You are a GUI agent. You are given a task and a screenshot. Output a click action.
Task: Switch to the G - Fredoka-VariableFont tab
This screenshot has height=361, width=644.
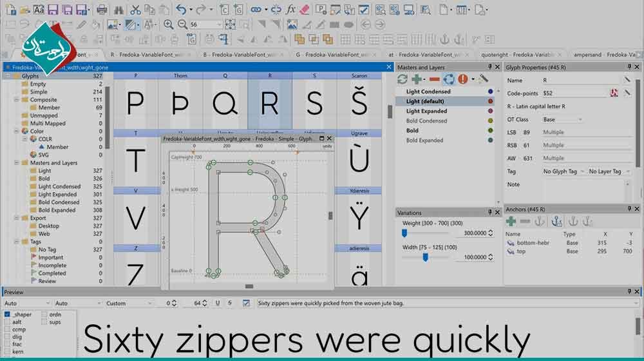coord(336,54)
